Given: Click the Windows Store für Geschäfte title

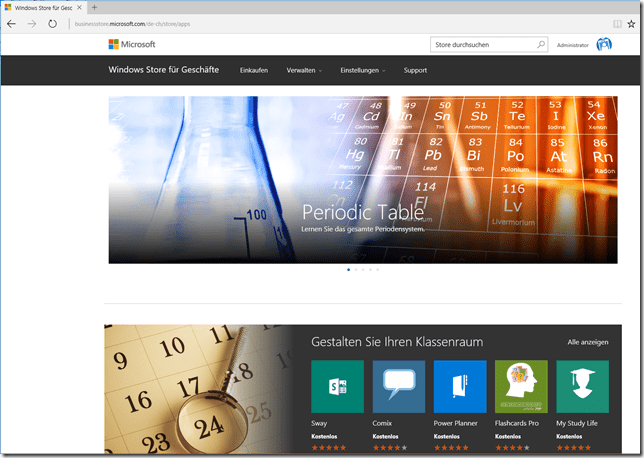Looking at the screenshot, I should (x=163, y=70).
